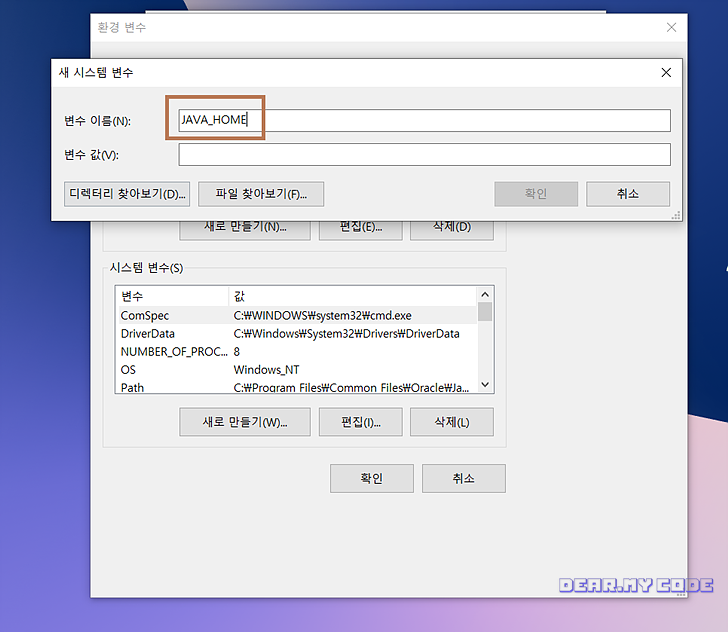The image size is (728, 632).
Task: Click the scroll down arrow in system variables list
Action: pos(485,384)
